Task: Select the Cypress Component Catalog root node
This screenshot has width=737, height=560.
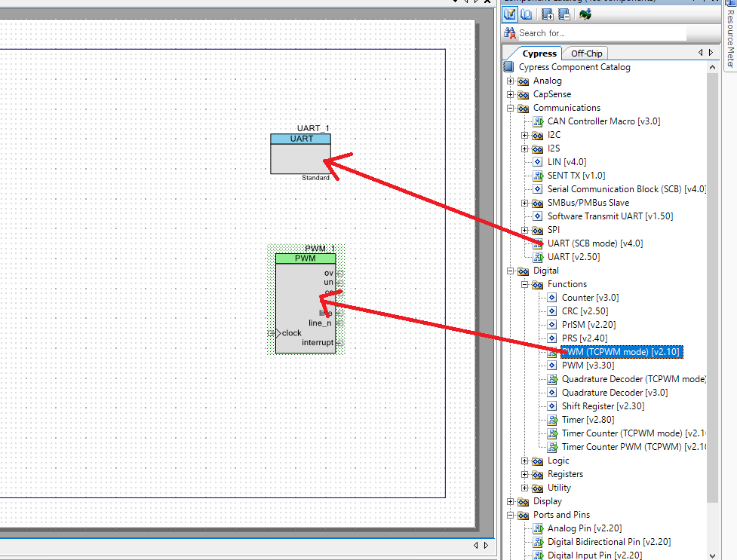Action: [574, 67]
